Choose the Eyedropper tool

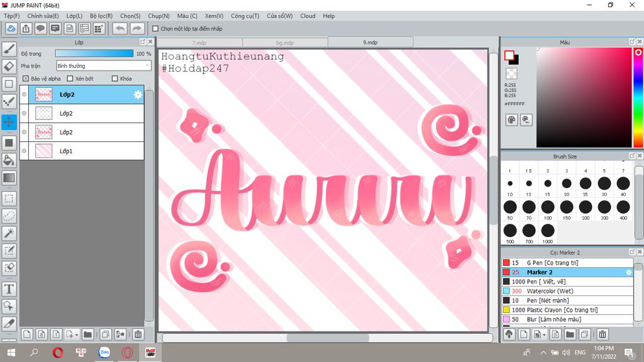[9, 324]
